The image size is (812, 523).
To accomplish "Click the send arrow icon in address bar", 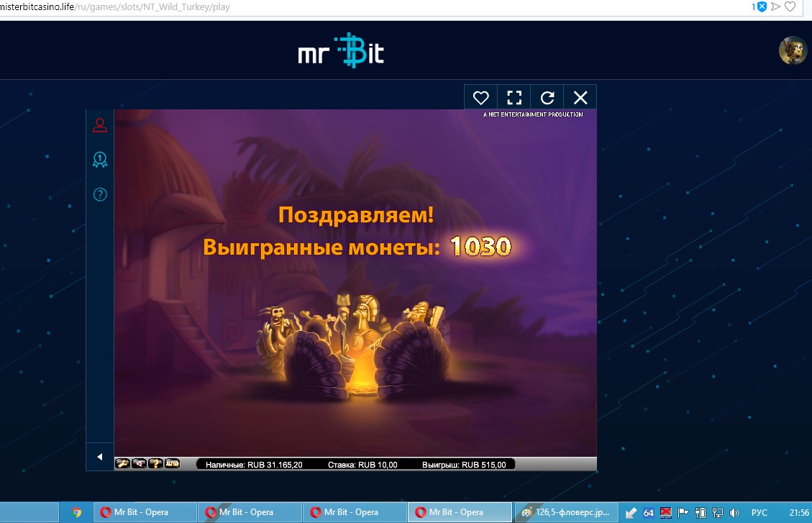I will (x=776, y=6).
